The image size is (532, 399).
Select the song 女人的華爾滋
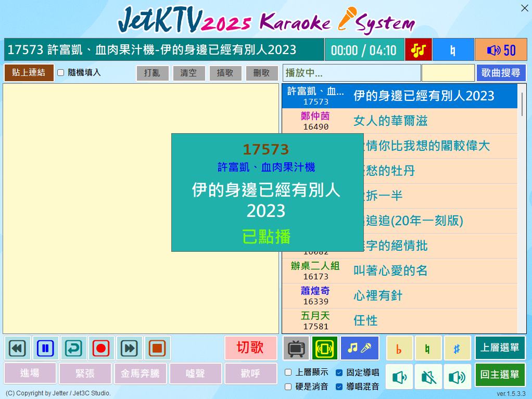[x=400, y=121]
